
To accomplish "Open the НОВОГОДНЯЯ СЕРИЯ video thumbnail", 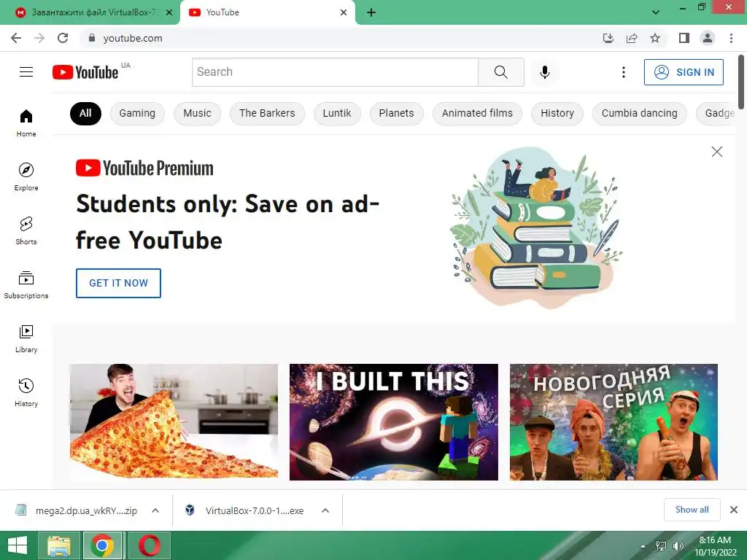I will point(614,422).
